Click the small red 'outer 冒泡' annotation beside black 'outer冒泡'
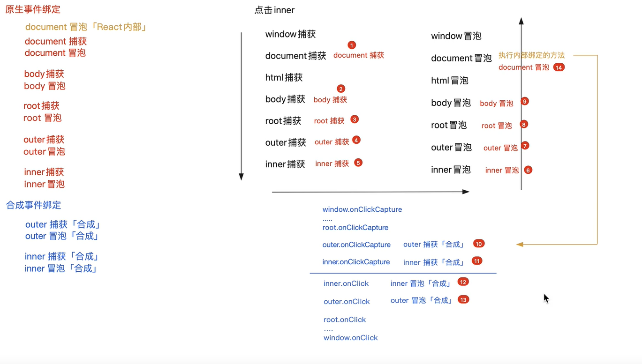 (501, 148)
